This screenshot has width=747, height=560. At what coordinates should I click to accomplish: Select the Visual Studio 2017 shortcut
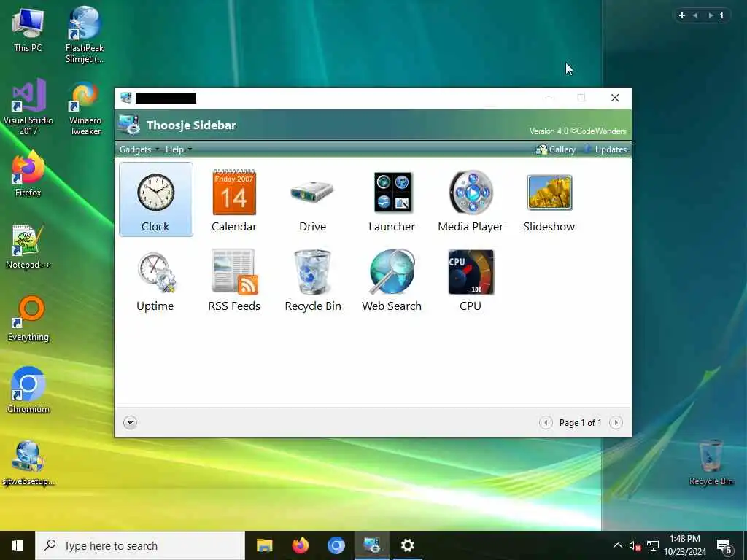pyautogui.click(x=28, y=106)
